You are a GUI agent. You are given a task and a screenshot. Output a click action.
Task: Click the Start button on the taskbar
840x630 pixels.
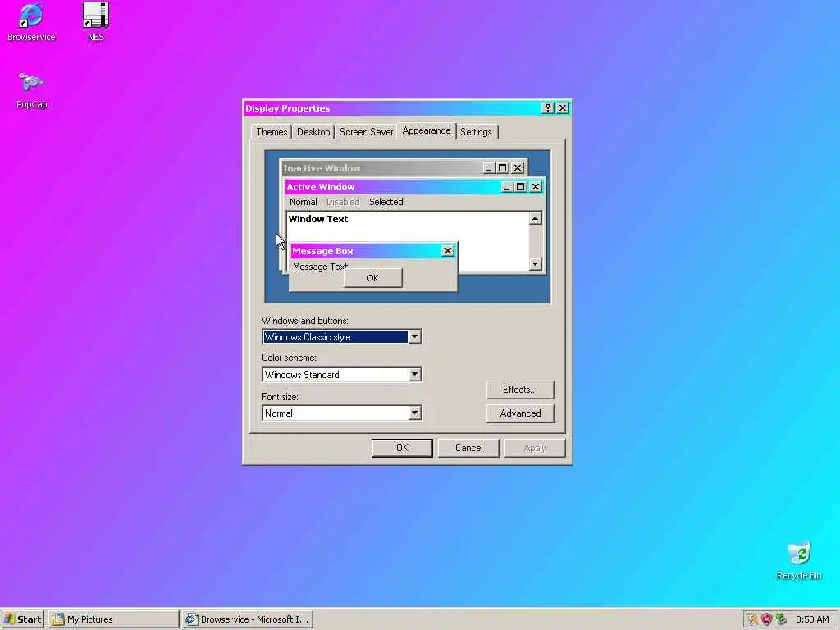point(22,619)
